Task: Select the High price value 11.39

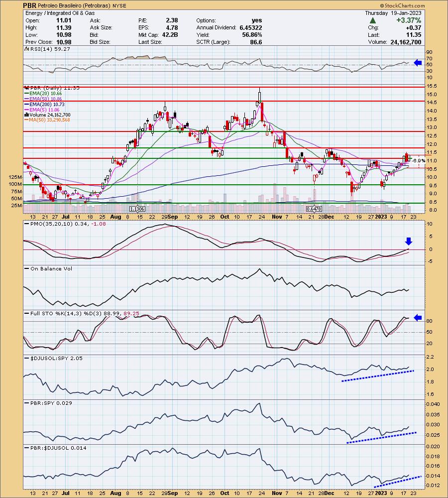Action: 64,27
